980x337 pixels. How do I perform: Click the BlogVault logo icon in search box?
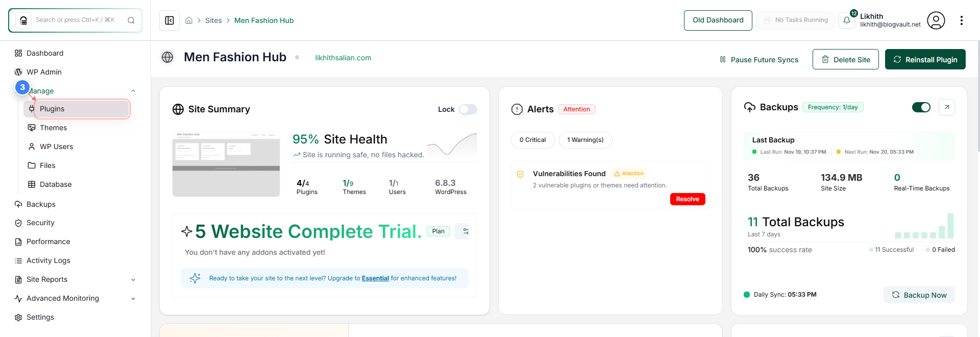point(23,20)
